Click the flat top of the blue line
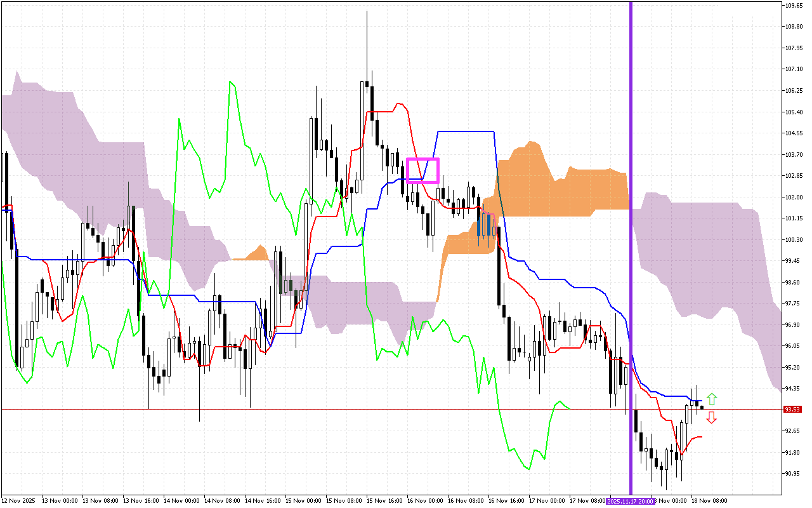The width and height of the screenshot is (812, 508). click(465, 131)
